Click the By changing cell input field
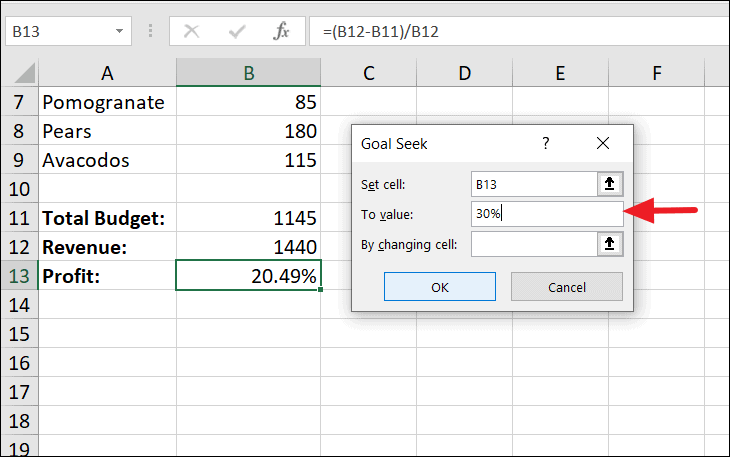 [534, 244]
